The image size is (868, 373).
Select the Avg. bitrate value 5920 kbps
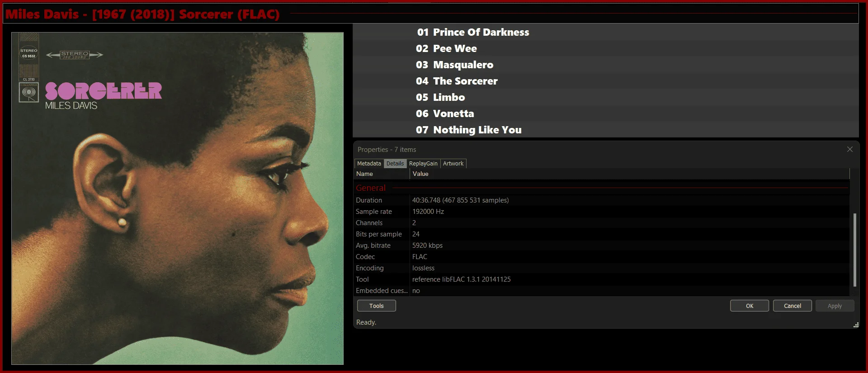pyautogui.click(x=427, y=246)
